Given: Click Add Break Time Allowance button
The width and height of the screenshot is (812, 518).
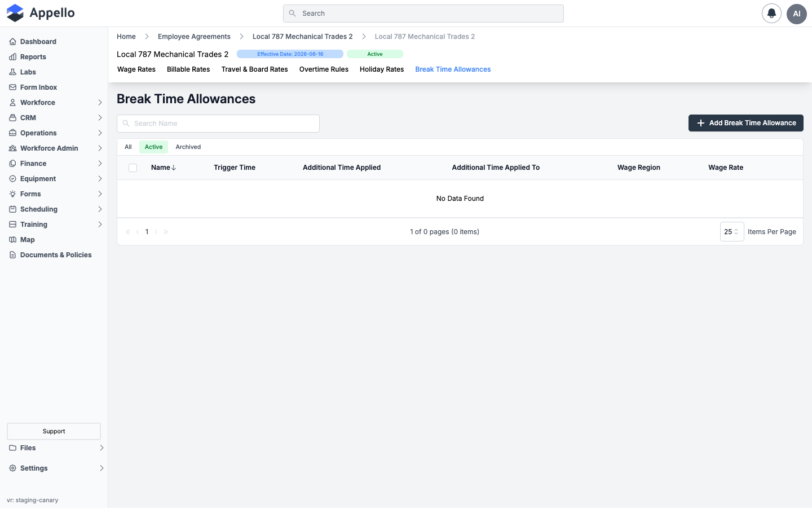Looking at the screenshot, I should 746,123.
